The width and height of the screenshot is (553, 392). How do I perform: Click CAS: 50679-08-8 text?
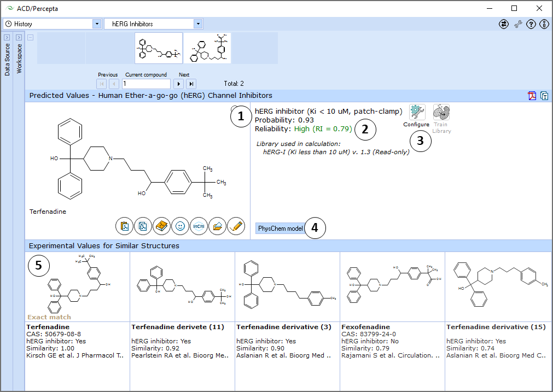click(x=54, y=334)
